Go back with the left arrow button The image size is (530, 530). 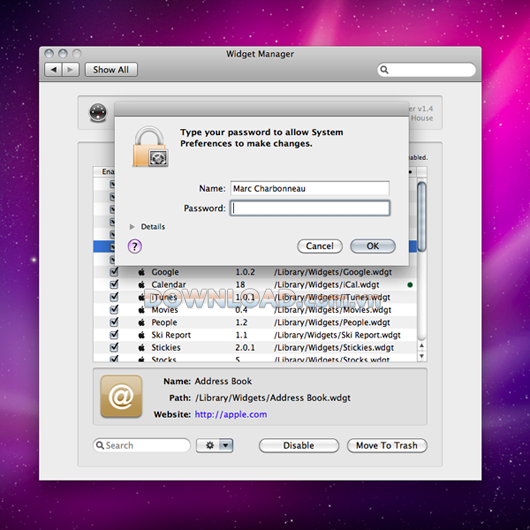click(x=53, y=70)
